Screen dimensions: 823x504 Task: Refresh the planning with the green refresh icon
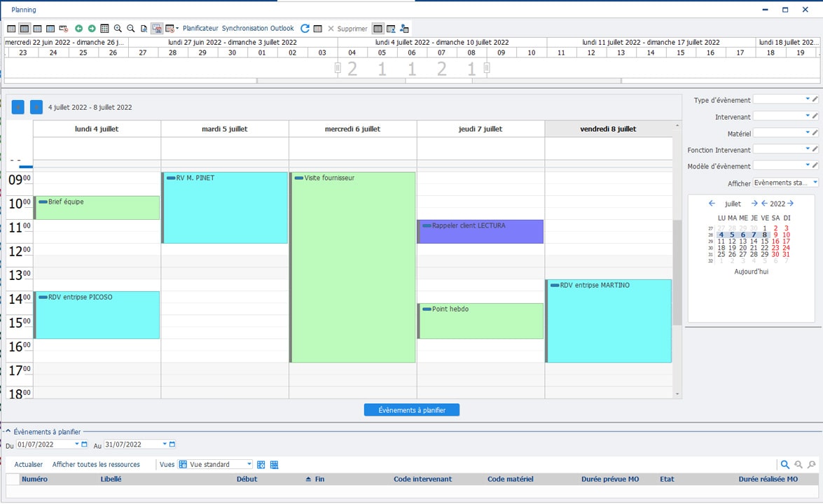[305, 28]
